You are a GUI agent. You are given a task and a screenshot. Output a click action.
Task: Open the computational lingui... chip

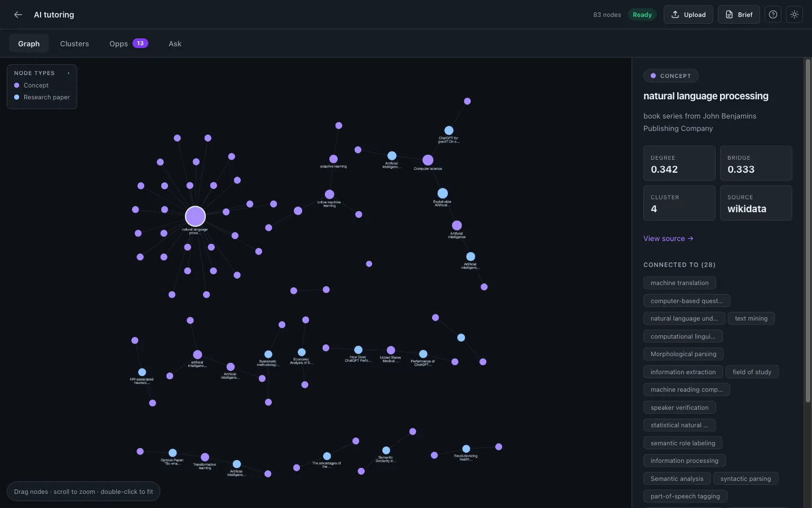683,336
